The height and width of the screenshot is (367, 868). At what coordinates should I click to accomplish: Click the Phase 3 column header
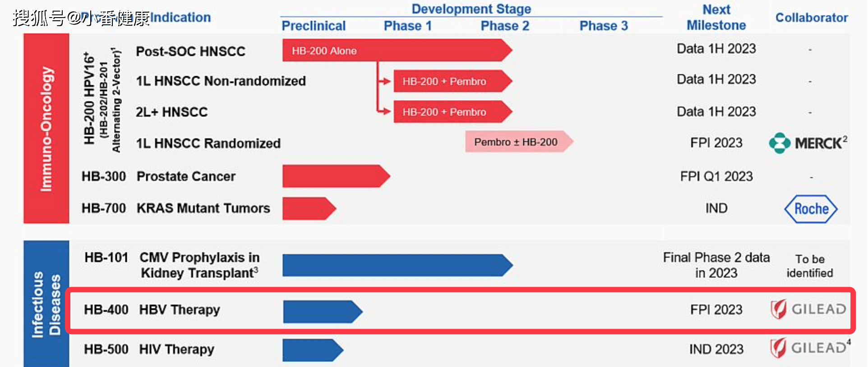coord(603,26)
